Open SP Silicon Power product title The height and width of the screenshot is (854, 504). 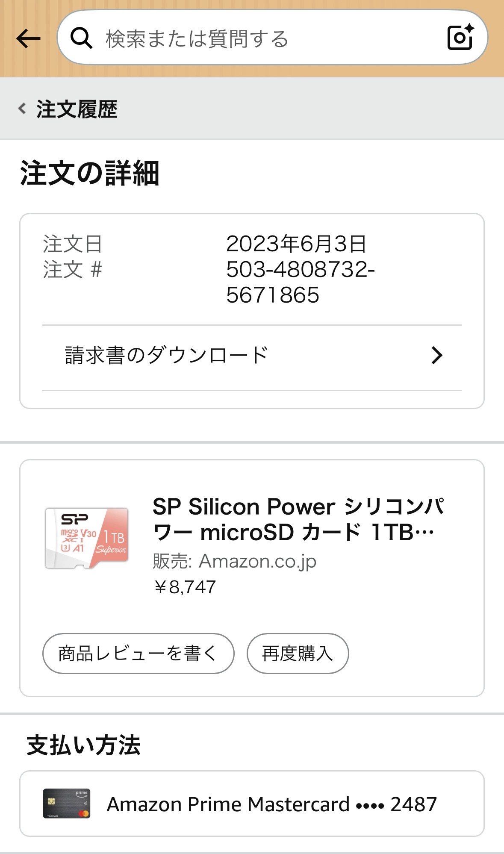point(298,519)
